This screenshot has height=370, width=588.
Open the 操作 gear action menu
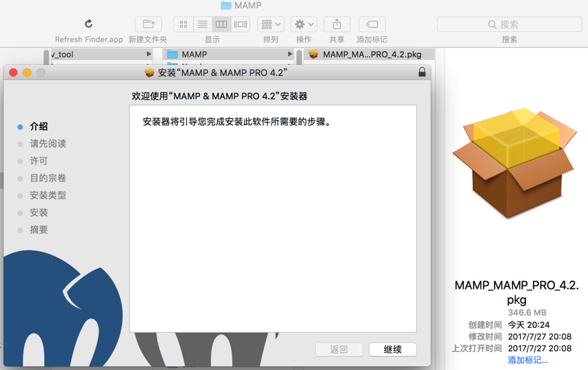[304, 24]
